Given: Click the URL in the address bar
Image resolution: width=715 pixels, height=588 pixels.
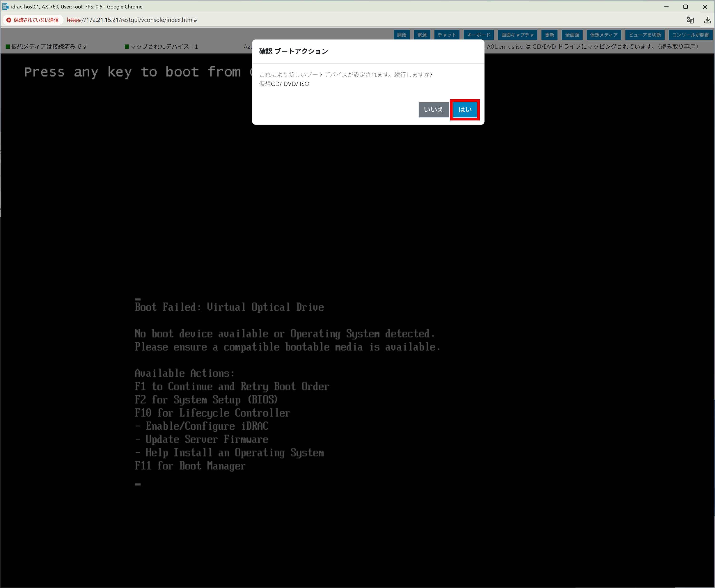Looking at the screenshot, I should click(x=132, y=20).
